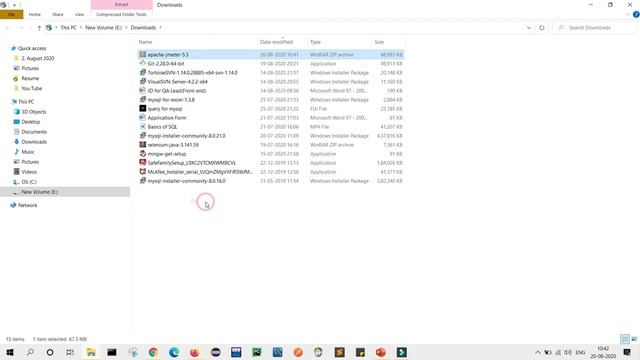Open Music in navigation pane
640x360 pixels.
coord(28,152)
